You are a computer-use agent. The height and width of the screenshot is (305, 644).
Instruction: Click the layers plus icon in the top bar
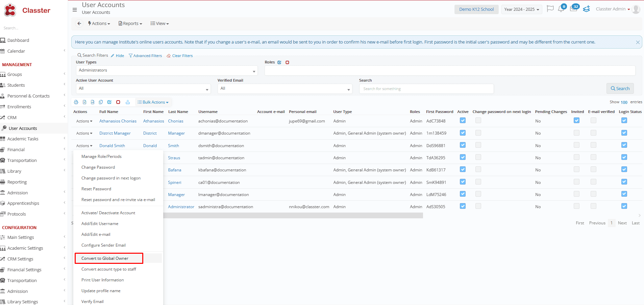coord(587,9)
